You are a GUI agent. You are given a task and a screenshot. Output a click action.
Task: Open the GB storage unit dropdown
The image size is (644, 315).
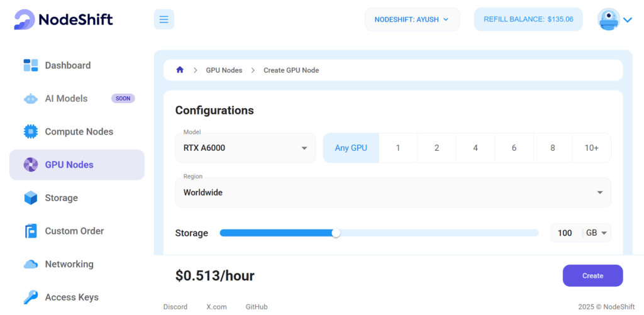tap(597, 233)
